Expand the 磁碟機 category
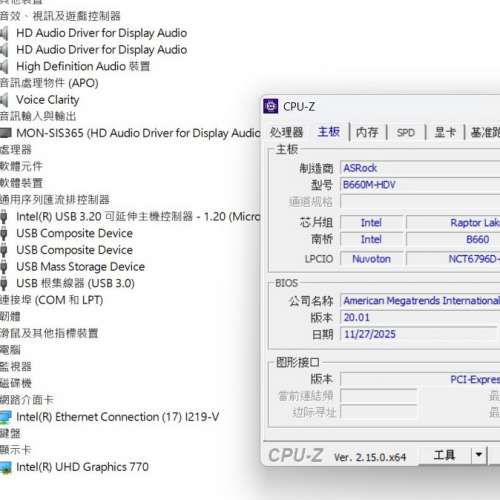 [x=16, y=383]
